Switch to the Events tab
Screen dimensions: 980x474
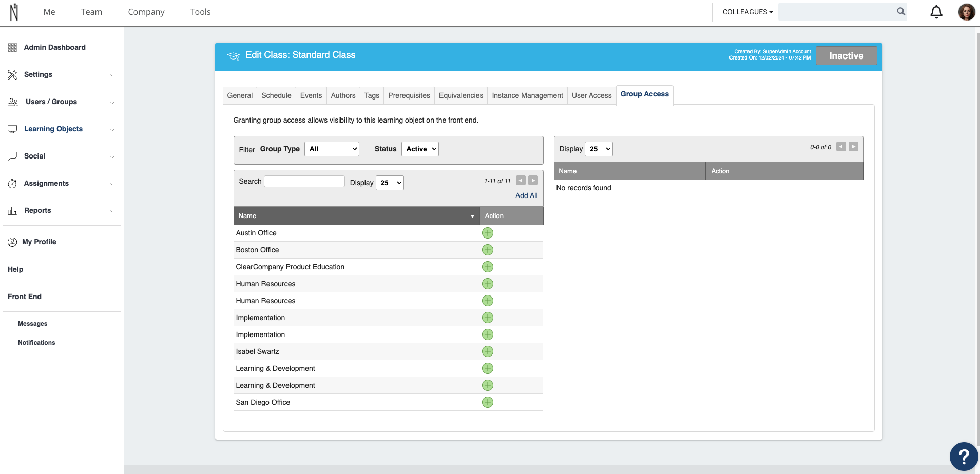pyautogui.click(x=311, y=95)
